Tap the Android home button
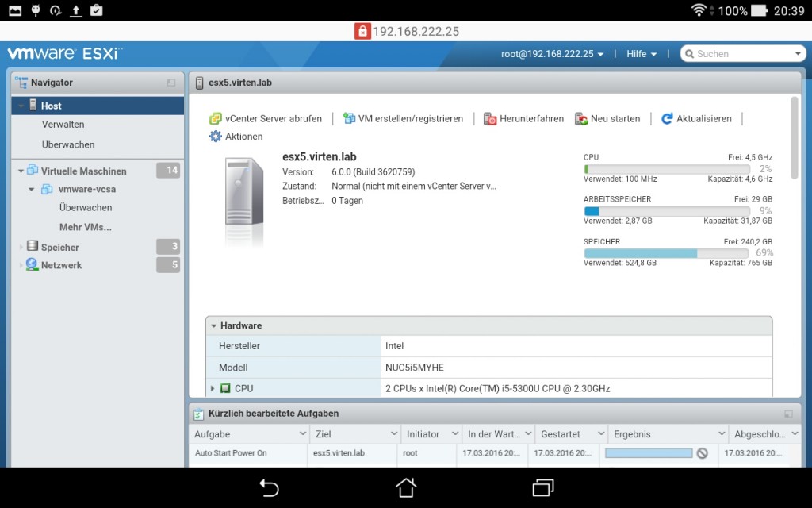Viewport: 812px width, 508px height. point(405,487)
